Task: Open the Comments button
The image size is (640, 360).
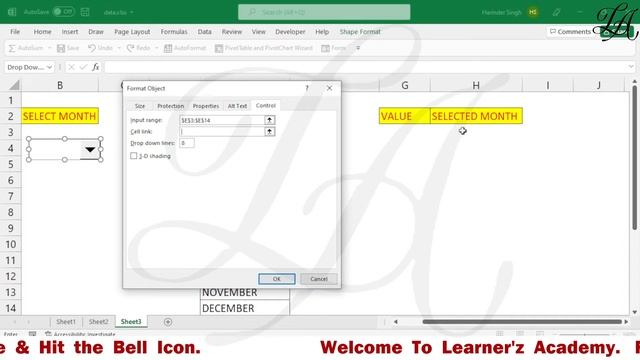Action: coord(570,31)
